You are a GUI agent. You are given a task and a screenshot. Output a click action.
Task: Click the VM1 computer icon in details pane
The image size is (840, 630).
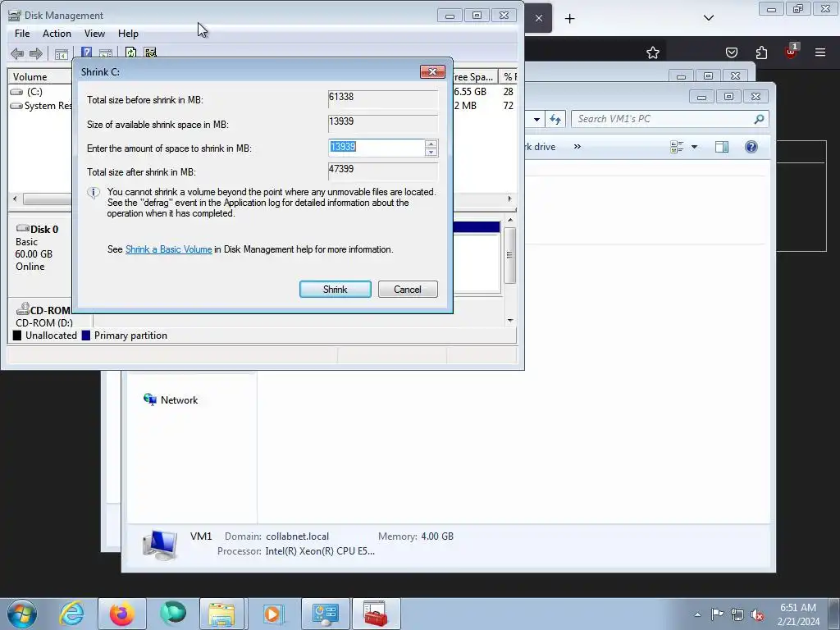click(x=160, y=545)
